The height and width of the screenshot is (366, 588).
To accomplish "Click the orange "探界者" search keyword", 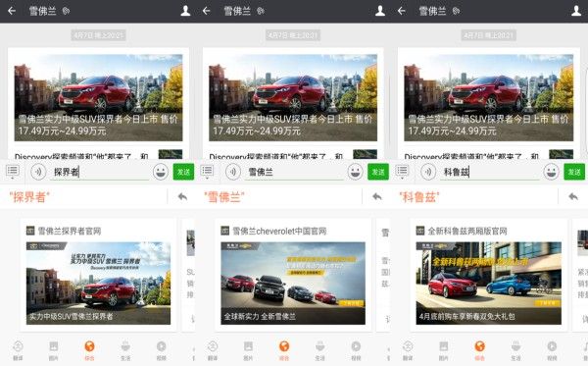I will 29,196.
